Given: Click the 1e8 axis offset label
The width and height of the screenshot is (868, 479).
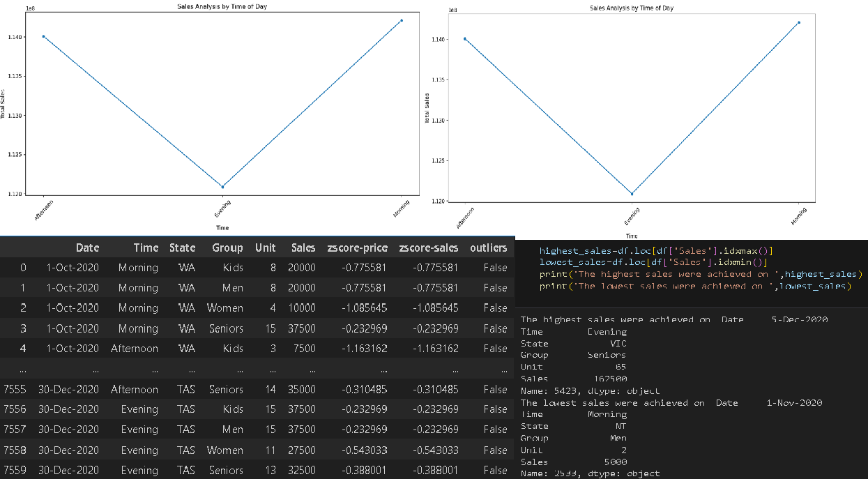Looking at the screenshot, I should 29,8.
